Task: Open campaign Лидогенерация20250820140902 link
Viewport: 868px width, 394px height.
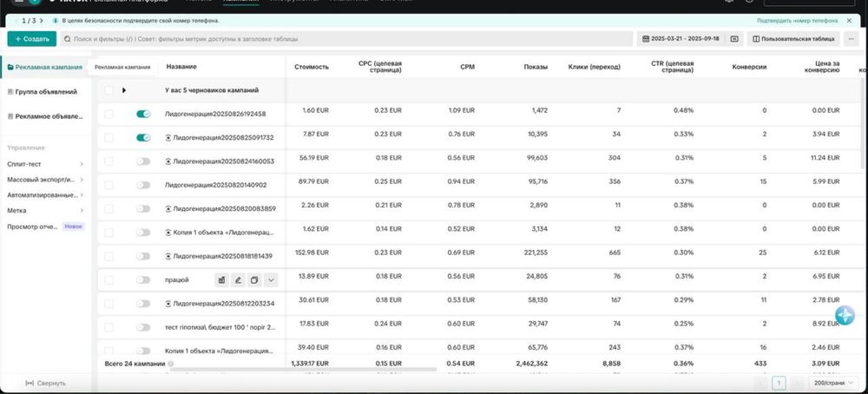Action: (216, 185)
